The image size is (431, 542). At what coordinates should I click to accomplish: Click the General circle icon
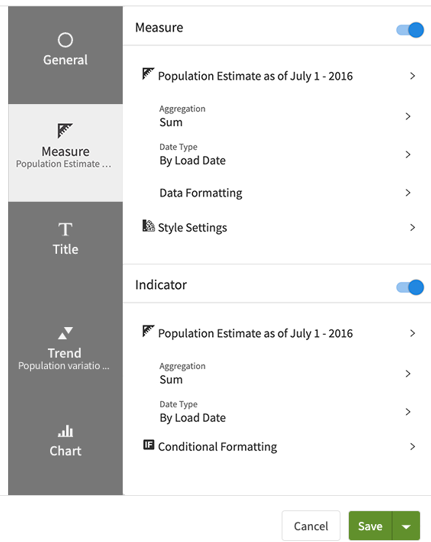[65, 40]
